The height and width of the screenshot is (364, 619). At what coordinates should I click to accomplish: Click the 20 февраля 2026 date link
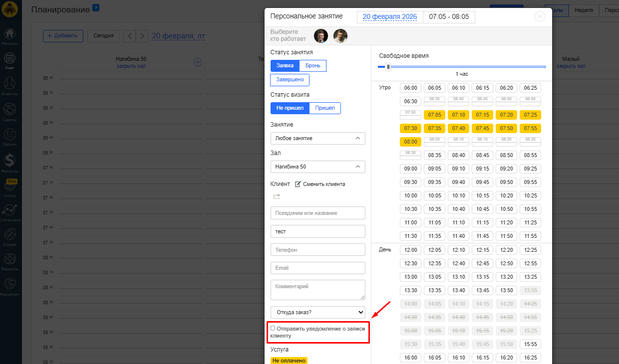click(389, 16)
